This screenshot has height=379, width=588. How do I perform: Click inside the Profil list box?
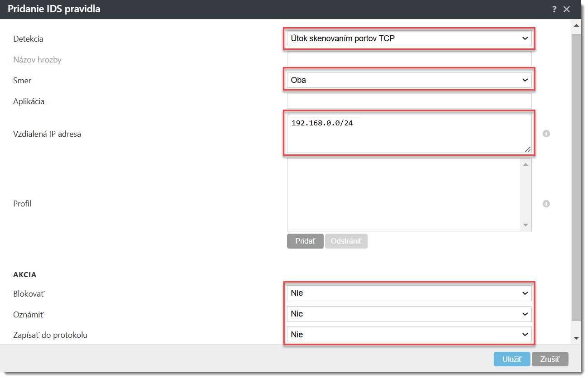click(403, 195)
